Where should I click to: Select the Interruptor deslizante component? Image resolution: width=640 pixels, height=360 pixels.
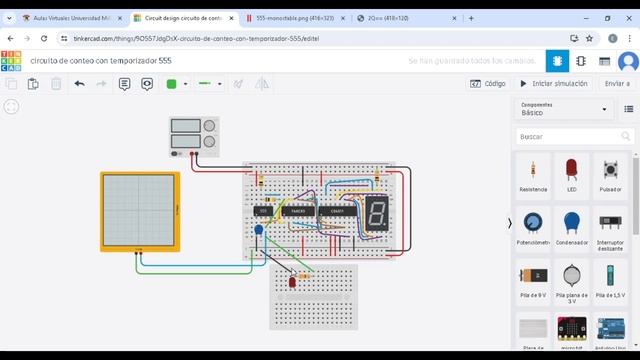click(x=610, y=229)
